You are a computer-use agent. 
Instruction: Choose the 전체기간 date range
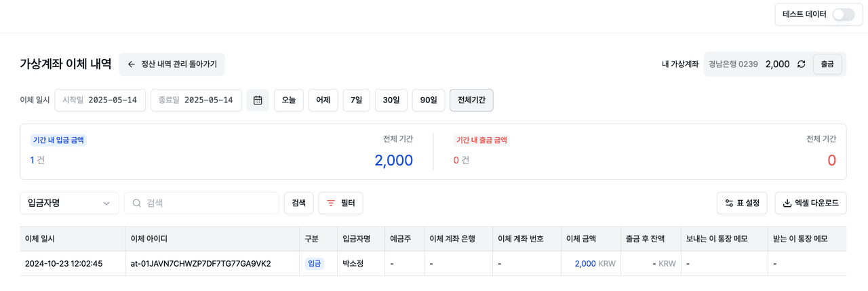click(x=471, y=100)
